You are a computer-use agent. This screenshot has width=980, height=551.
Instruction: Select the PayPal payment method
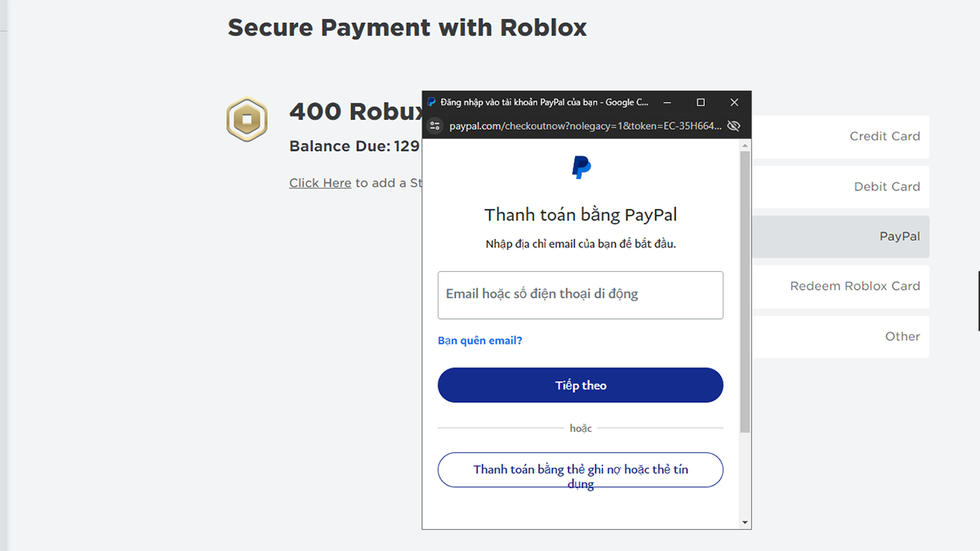(898, 236)
